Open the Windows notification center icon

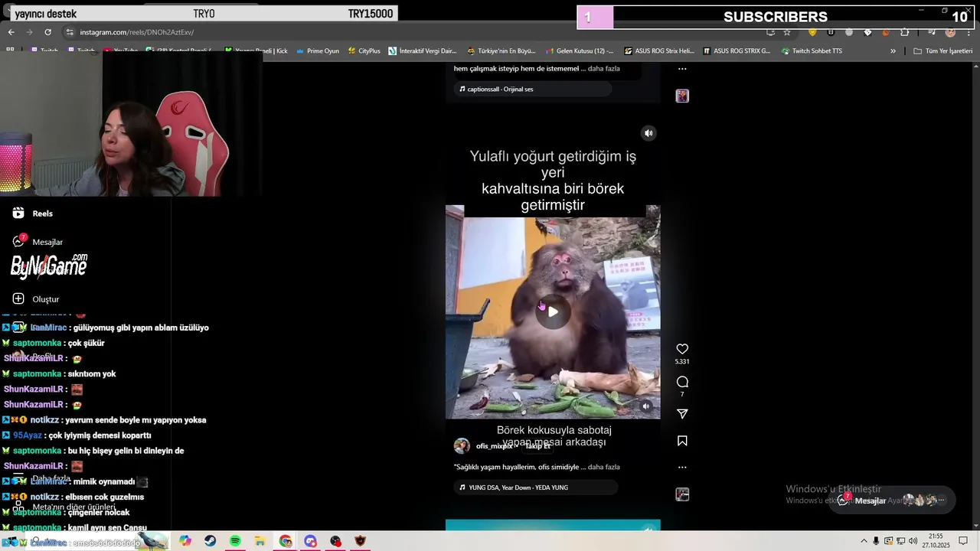tap(963, 541)
